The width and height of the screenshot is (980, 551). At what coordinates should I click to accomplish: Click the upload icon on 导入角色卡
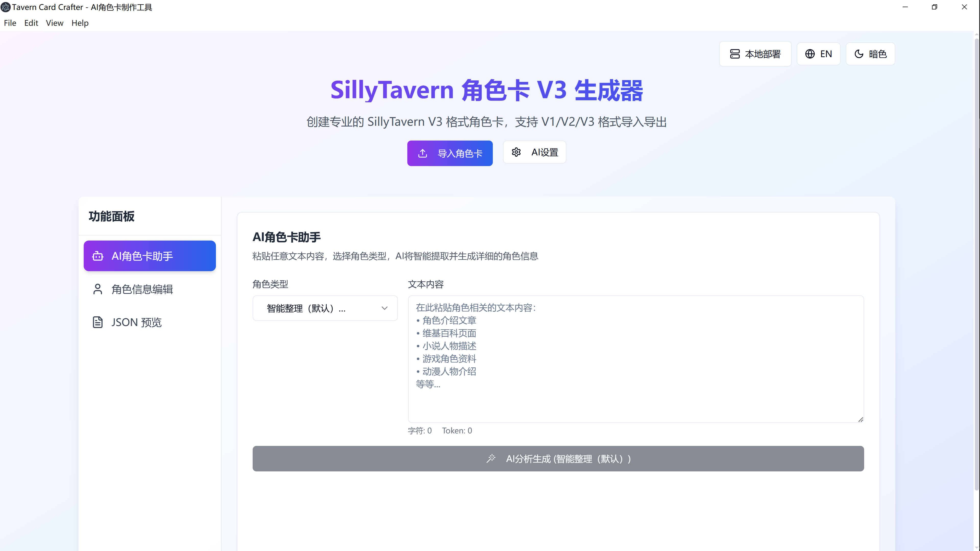(x=423, y=153)
